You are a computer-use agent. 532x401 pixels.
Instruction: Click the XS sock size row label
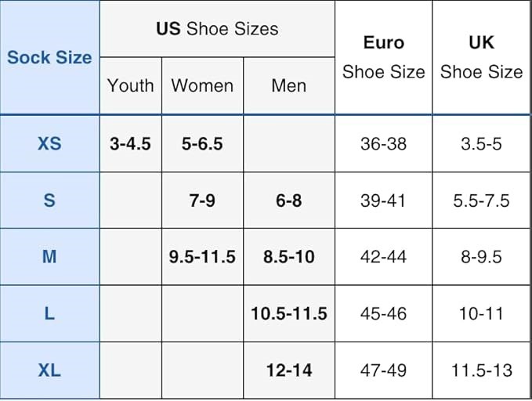point(49,144)
